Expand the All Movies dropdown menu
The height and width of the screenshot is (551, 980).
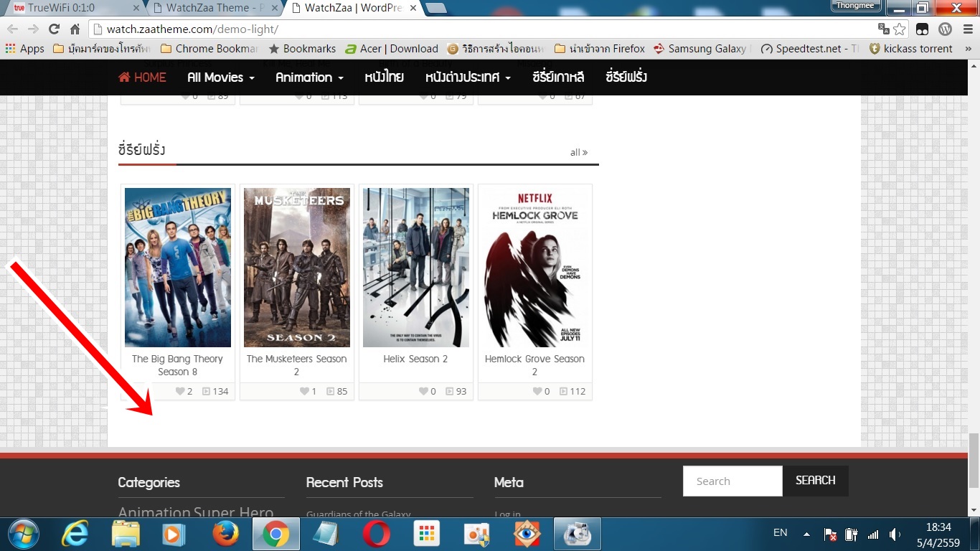click(x=221, y=77)
